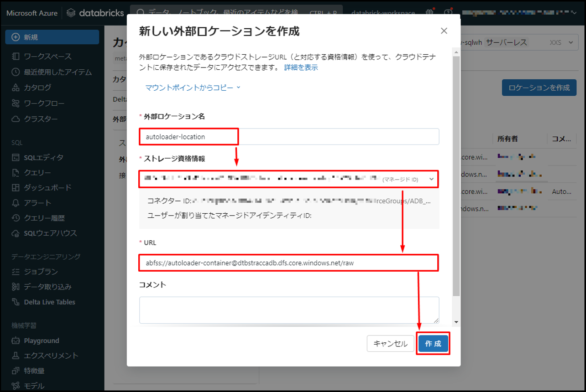Open クエリー履歴 via its history icon
The width and height of the screenshot is (586, 392).
16,218
